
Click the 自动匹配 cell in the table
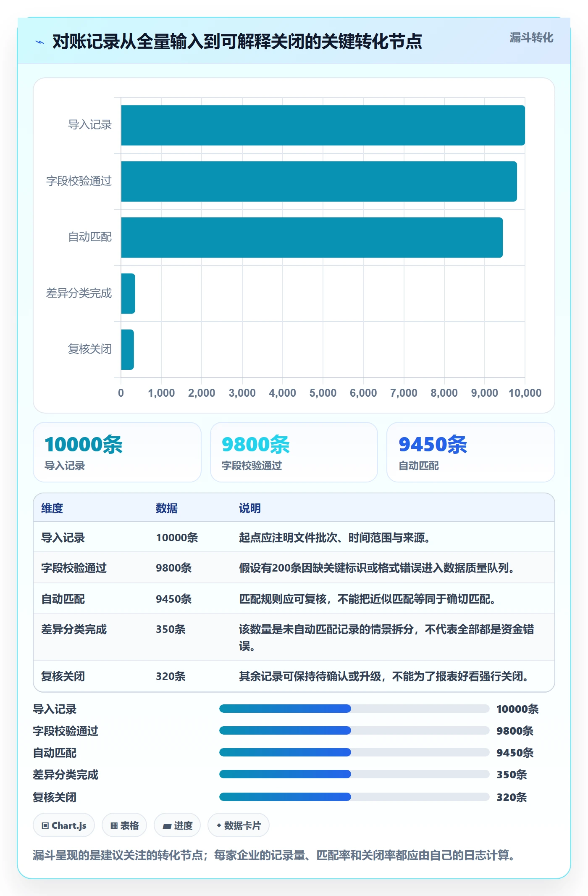(63, 599)
